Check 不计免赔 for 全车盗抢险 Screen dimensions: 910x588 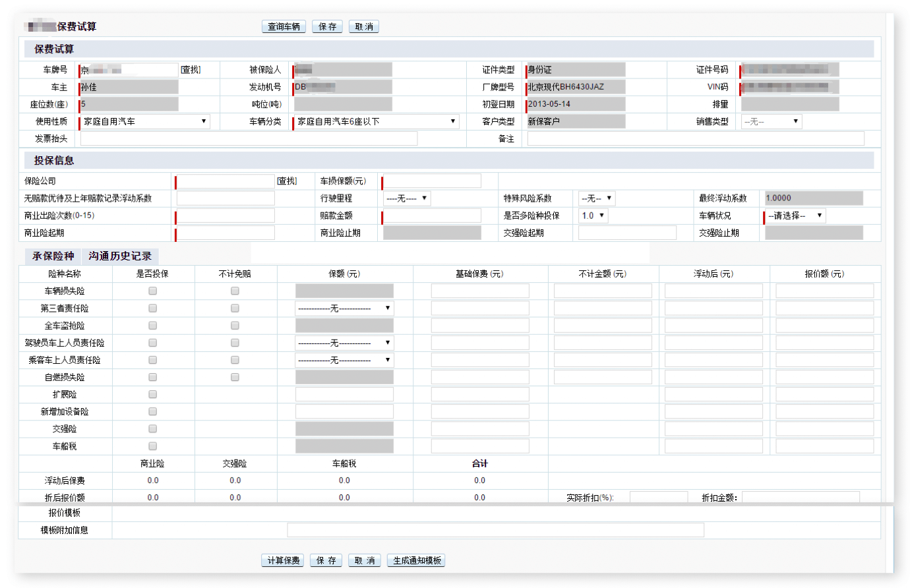point(235,326)
